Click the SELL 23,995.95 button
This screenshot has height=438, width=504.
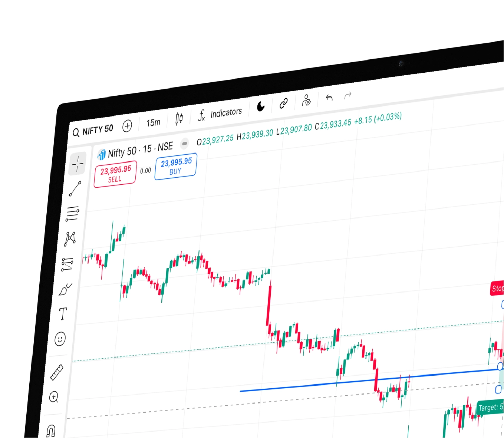tap(115, 174)
